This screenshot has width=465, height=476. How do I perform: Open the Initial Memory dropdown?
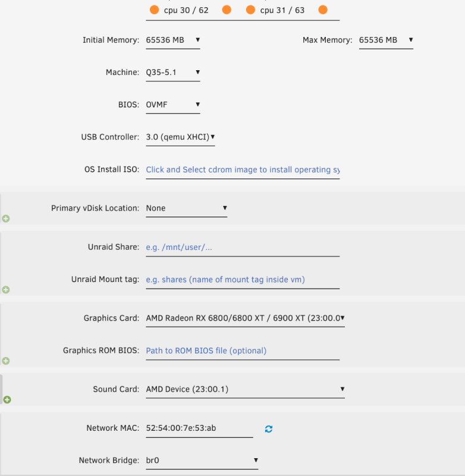click(x=173, y=40)
